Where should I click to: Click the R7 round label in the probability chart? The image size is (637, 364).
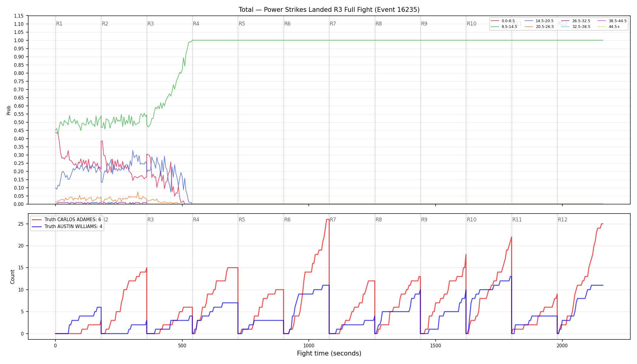[333, 24]
